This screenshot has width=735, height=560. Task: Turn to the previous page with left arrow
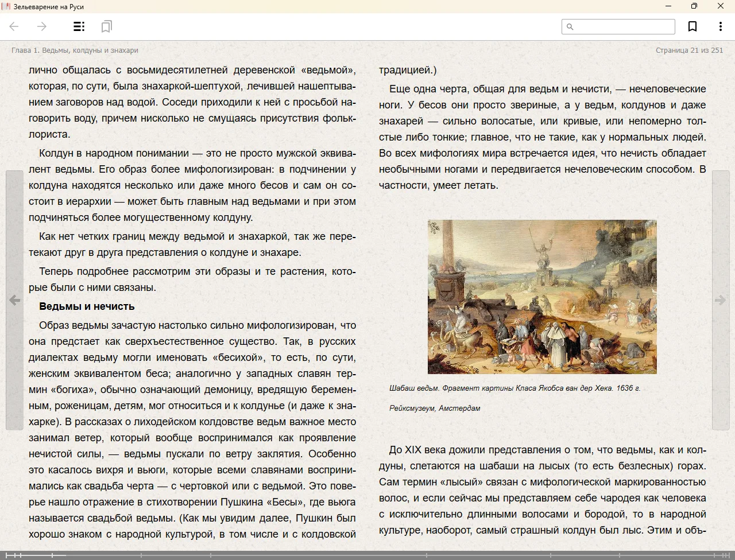point(14,300)
